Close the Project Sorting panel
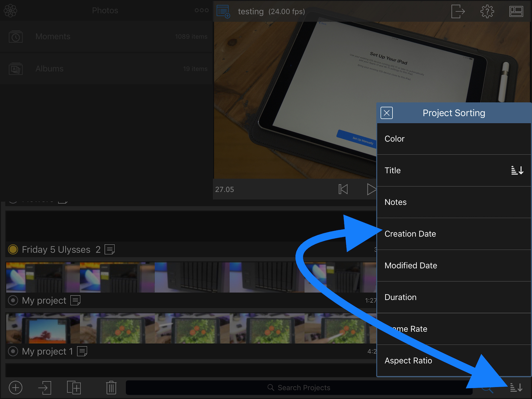 (x=386, y=113)
